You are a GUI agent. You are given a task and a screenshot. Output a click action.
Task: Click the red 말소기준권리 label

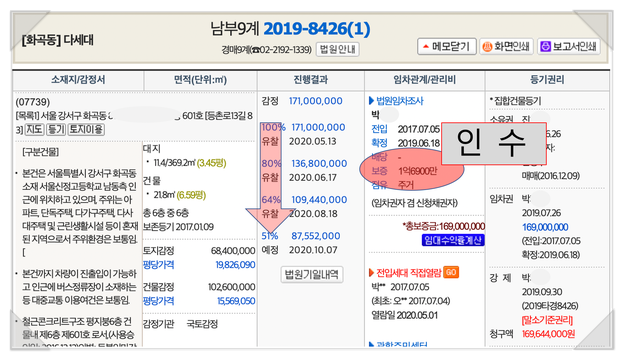[547, 320]
